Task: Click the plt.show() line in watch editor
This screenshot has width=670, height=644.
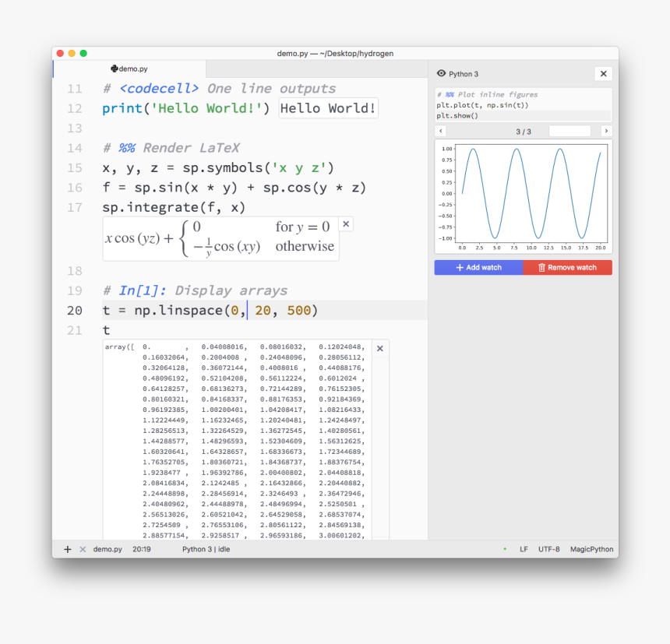Action: 458,115
